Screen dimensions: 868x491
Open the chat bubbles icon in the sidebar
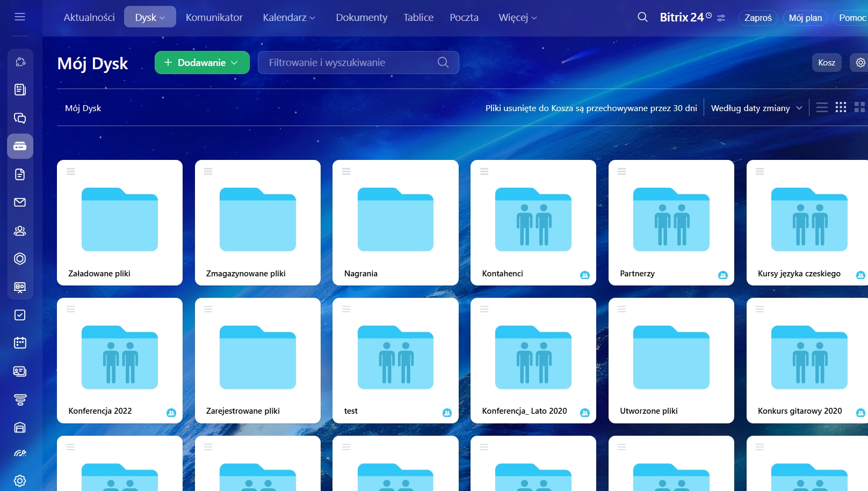point(20,118)
